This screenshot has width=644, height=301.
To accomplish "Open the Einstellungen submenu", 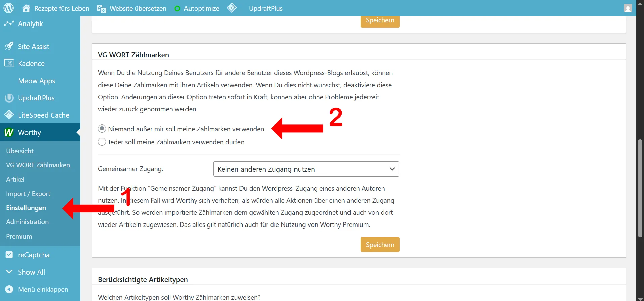I will pyautogui.click(x=26, y=208).
